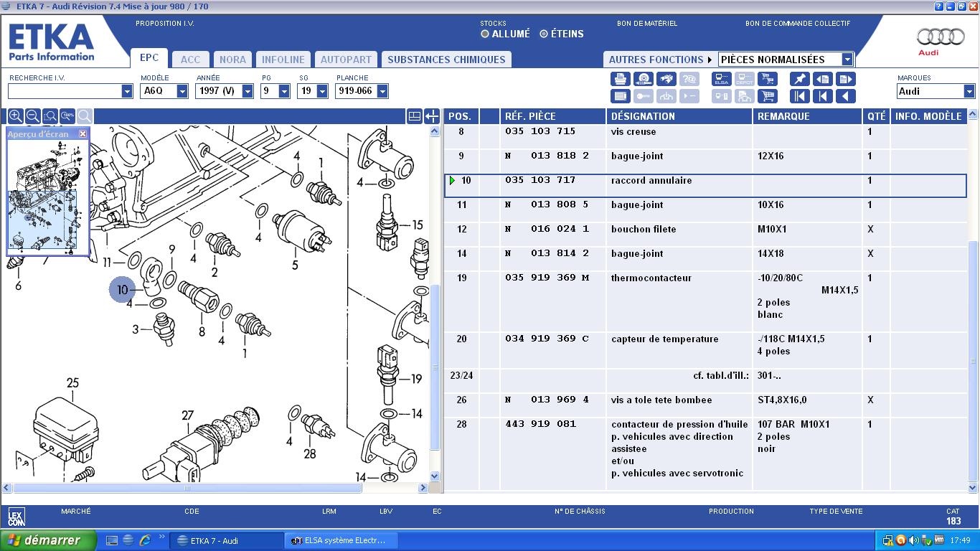This screenshot has width=980, height=551.
Task: Open the ELSA link icon
Action: click(x=722, y=79)
